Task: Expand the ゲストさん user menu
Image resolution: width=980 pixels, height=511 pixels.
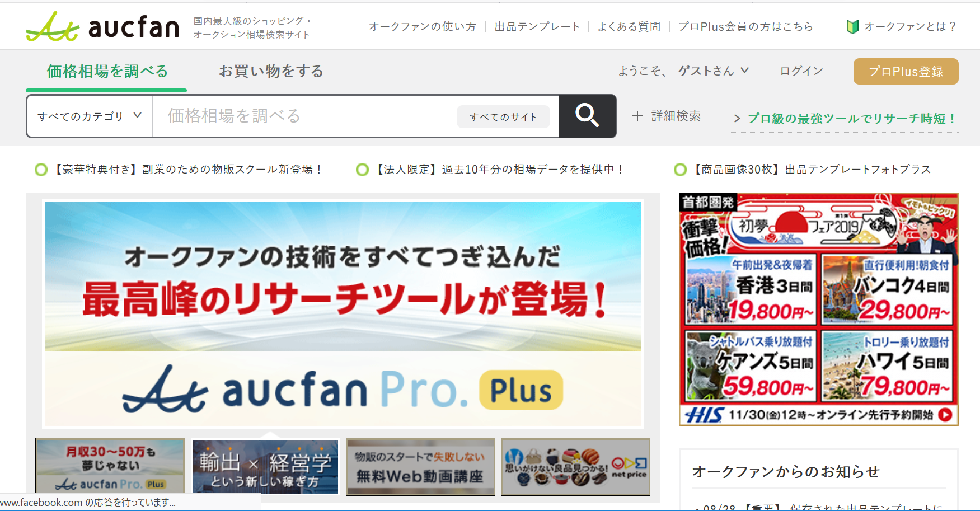Action: tap(714, 71)
